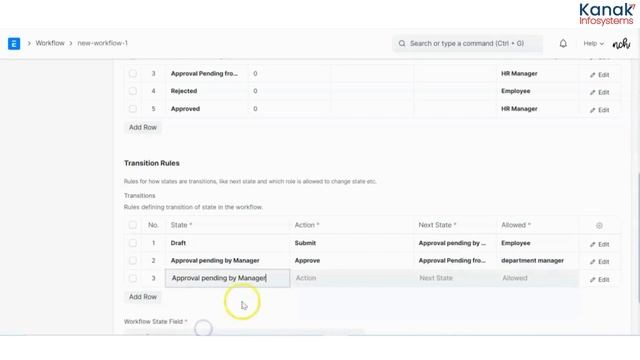640x360 pixels.
Task: Tick checkbox for the Approved state row
Action: (133, 109)
